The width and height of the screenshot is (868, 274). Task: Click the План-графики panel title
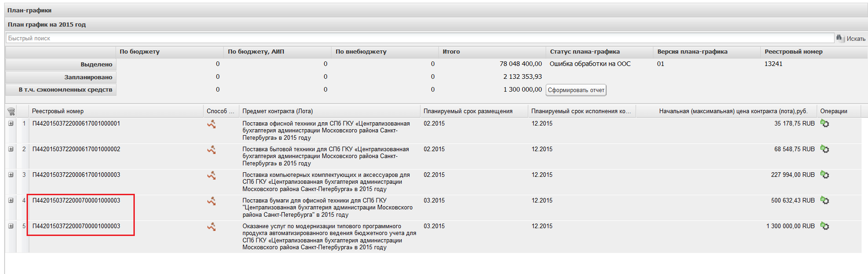tap(29, 10)
